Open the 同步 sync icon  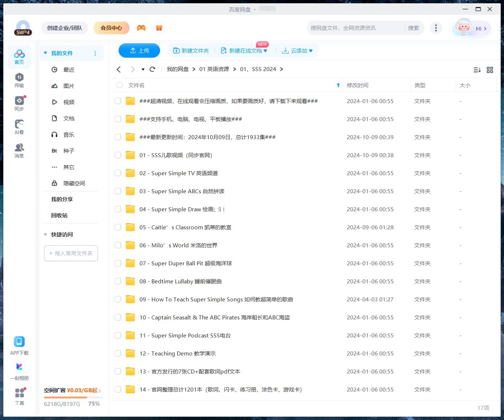pyautogui.click(x=19, y=103)
